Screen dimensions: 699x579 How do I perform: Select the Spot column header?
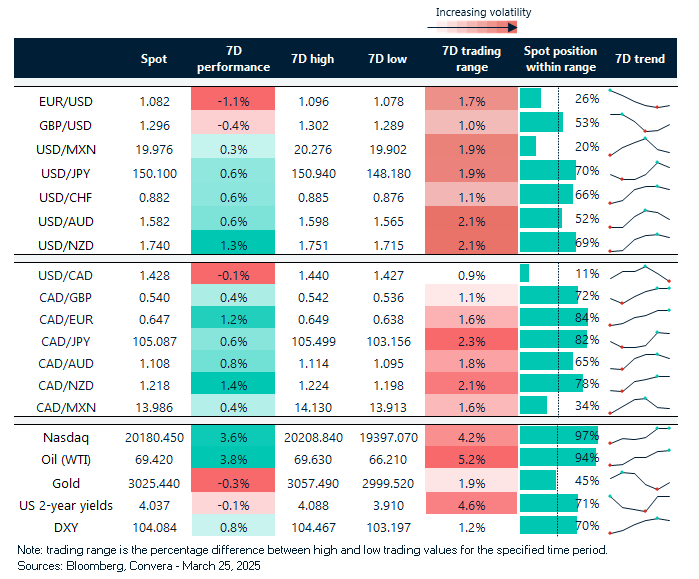point(154,59)
